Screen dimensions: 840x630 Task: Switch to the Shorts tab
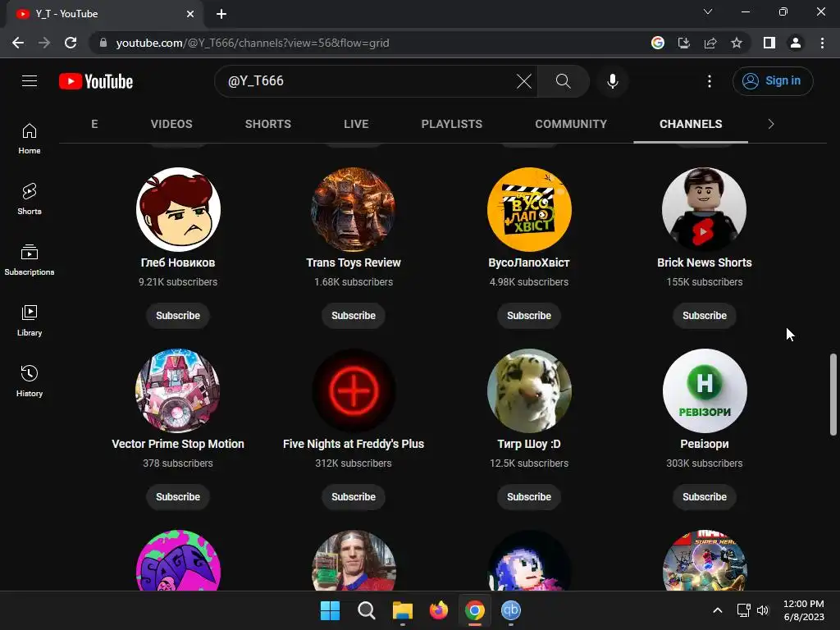[x=268, y=124]
